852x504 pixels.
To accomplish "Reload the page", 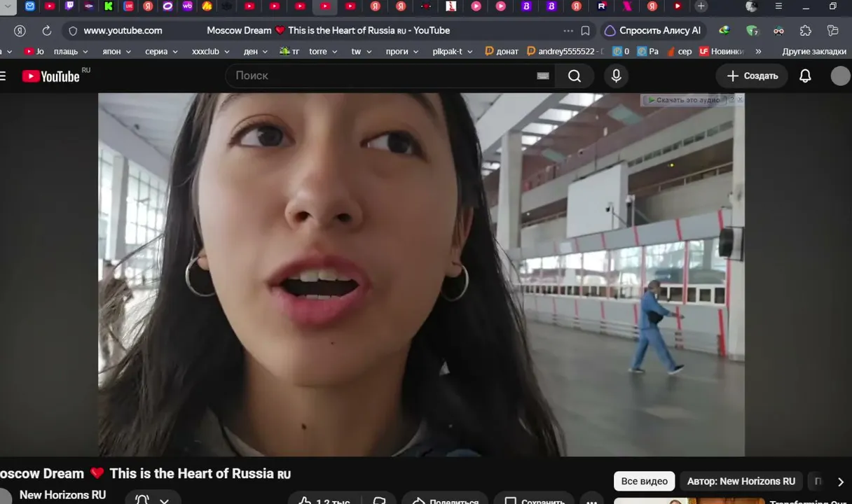I will (x=47, y=31).
